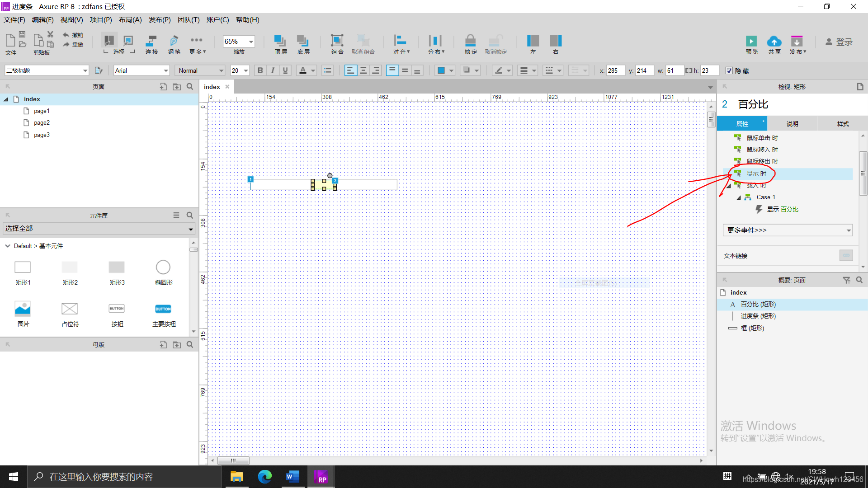
Task: Click the 登录 login button
Action: (x=839, y=42)
